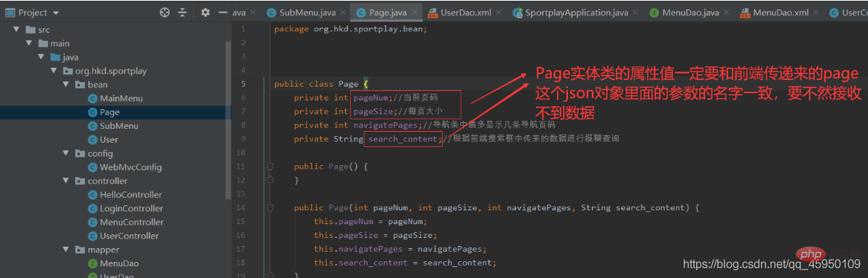Open LoginController in the project tree
868x278 pixels.
131,208
